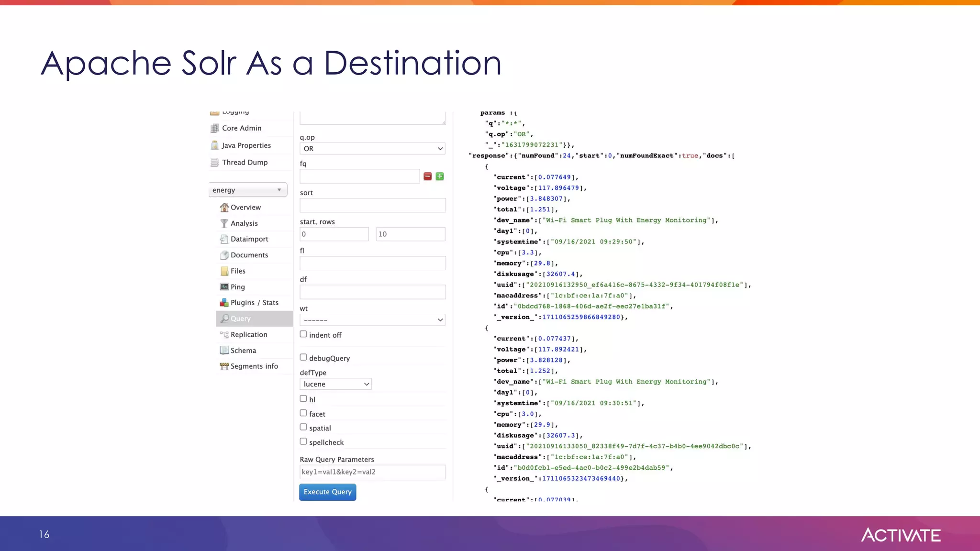Image resolution: width=980 pixels, height=551 pixels.
Task: Click the second systemtime value 09:30:51
Action: [595, 403]
